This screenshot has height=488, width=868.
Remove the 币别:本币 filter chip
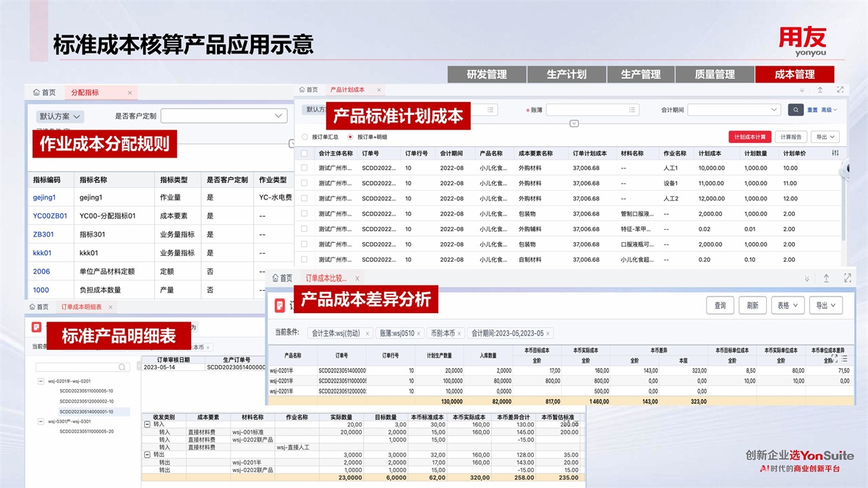[x=459, y=333]
